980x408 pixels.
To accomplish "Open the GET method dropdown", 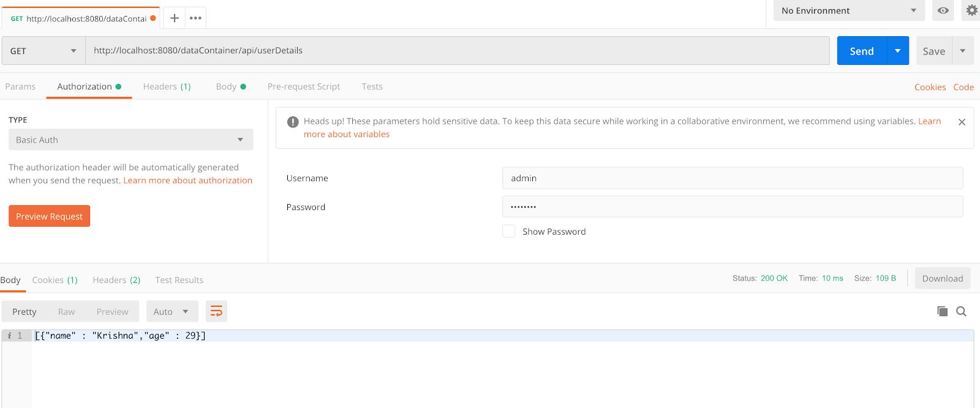I will pyautogui.click(x=43, y=51).
